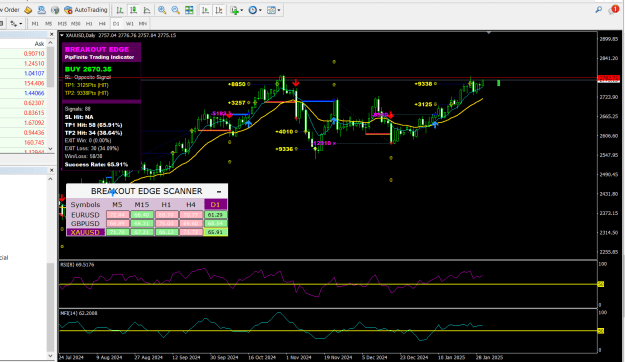Click the M15 column header in scanner
625x362 pixels.
(142, 205)
